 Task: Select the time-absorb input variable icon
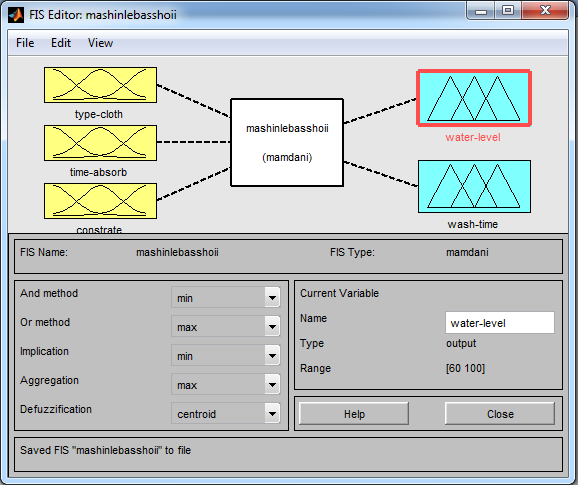coord(100,143)
